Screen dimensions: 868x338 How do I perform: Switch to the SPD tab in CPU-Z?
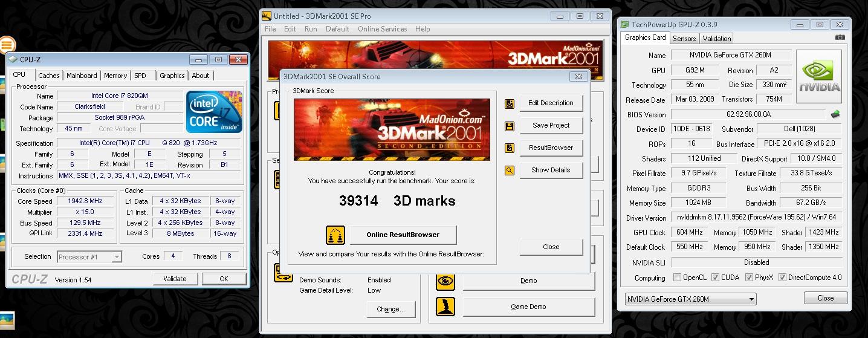[140, 76]
